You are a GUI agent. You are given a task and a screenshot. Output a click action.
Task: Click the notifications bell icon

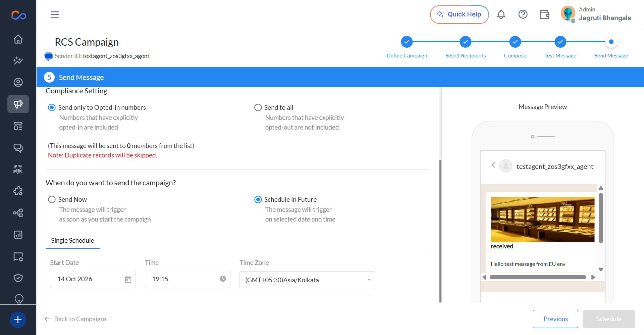pyautogui.click(x=501, y=14)
